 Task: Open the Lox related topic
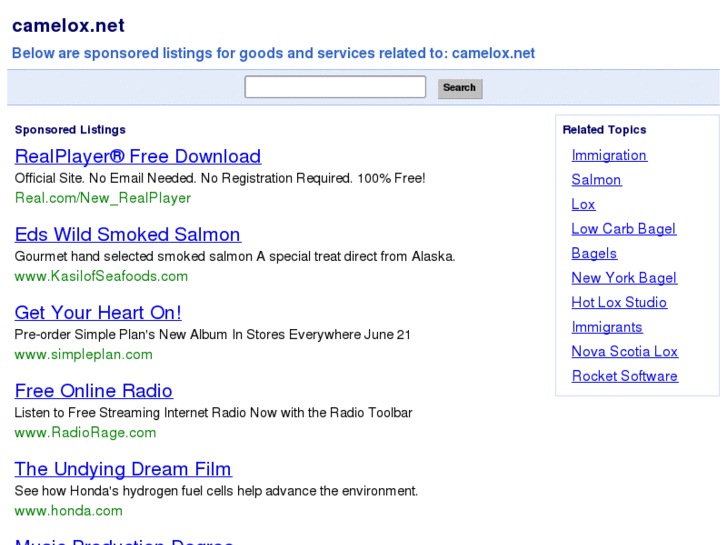pyautogui.click(x=583, y=204)
